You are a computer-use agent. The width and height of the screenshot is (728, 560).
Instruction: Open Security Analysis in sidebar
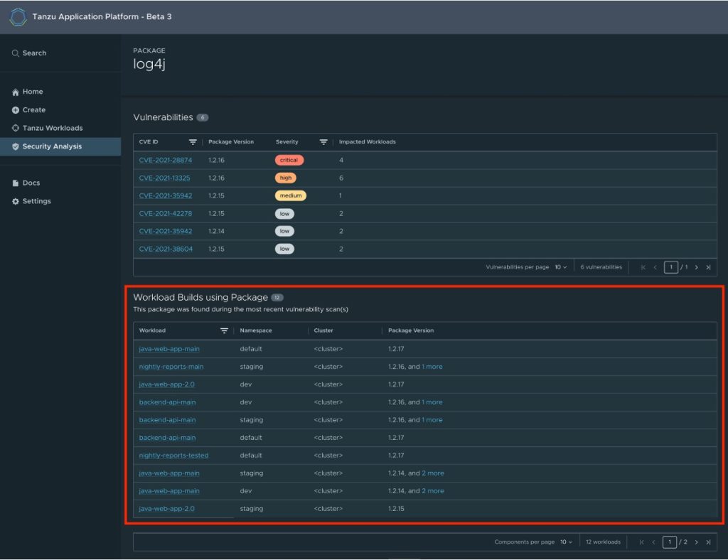(x=52, y=146)
